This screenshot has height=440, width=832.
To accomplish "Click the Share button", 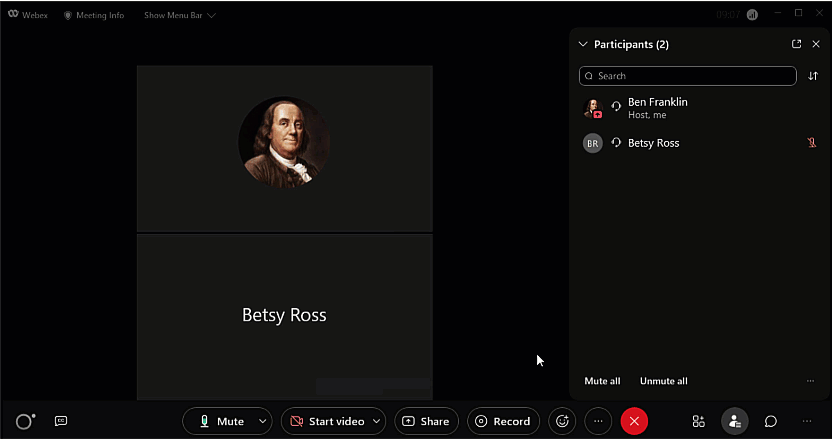I will click(426, 421).
